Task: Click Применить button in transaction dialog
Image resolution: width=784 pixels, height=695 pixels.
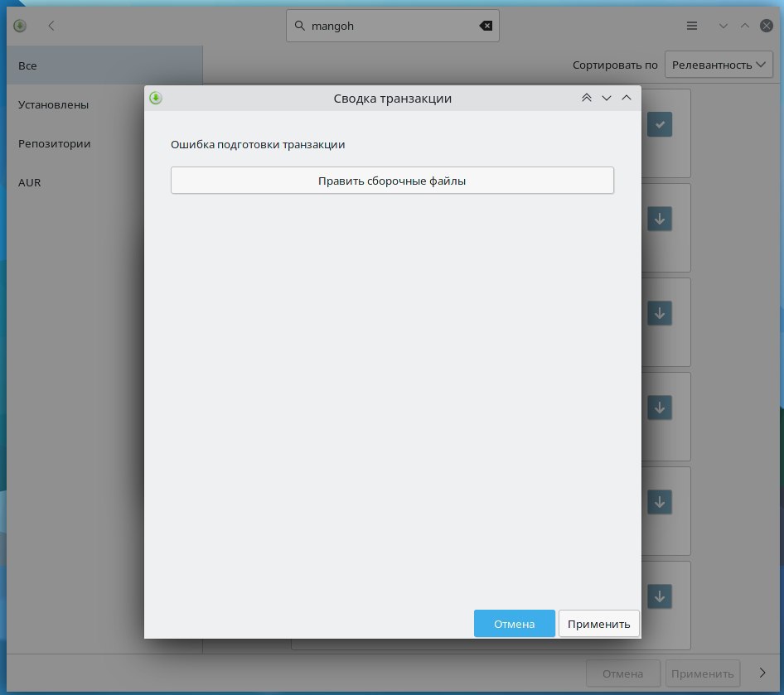Action: click(598, 624)
